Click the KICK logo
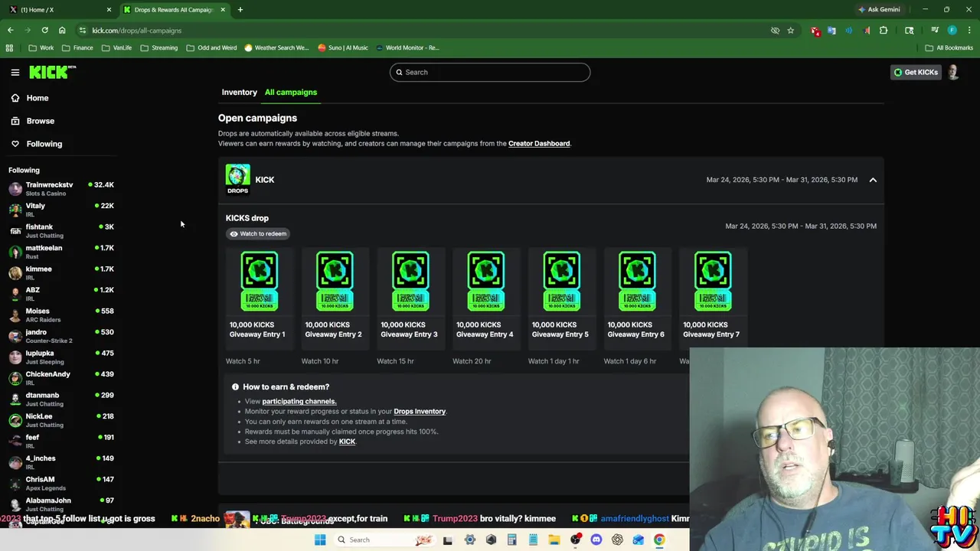The height and width of the screenshot is (551, 980). coord(52,72)
